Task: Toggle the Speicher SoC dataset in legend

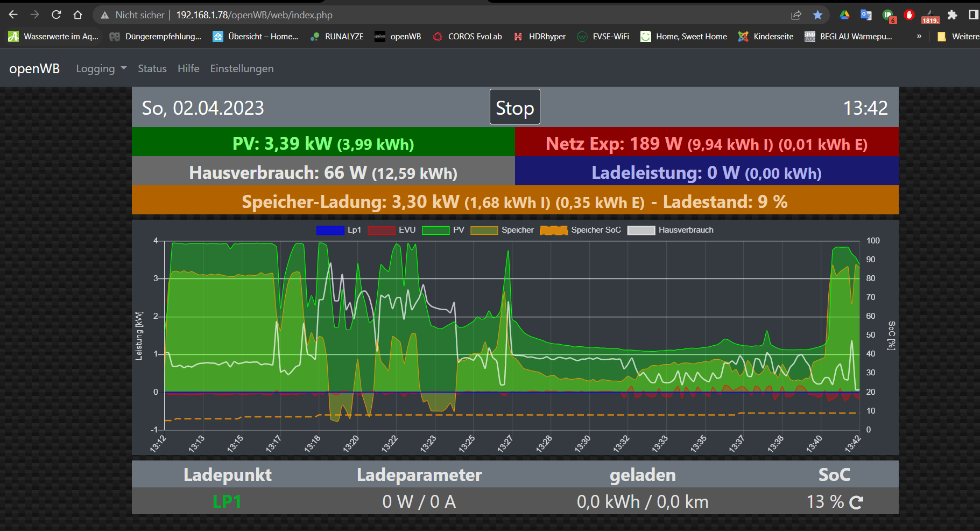Action: 581,230
